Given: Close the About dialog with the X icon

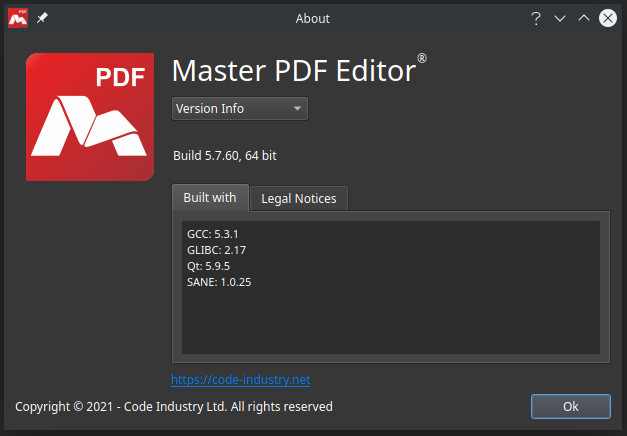Looking at the screenshot, I should [x=608, y=18].
